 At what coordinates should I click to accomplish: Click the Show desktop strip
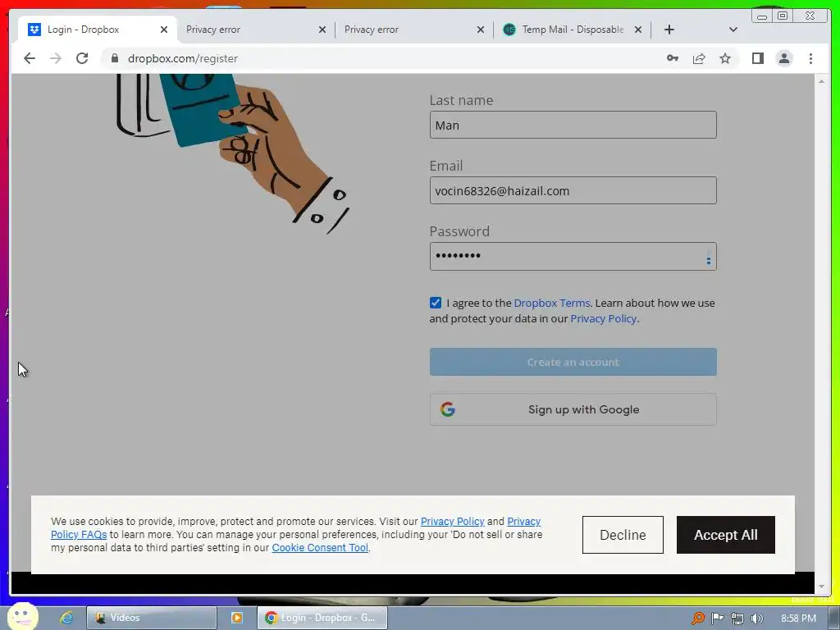click(835, 618)
